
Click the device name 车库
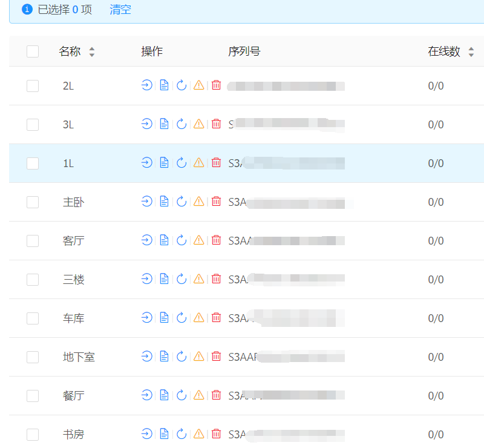pos(73,318)
